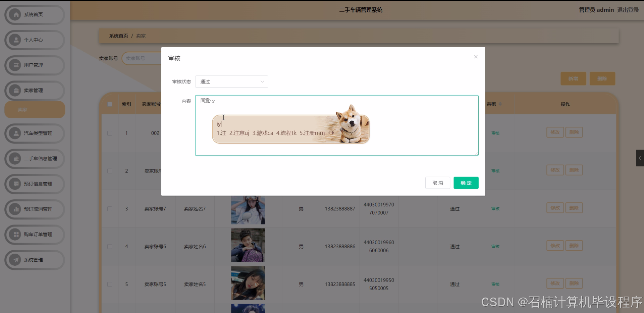This screenshot has height=313, width=644.
Task: Open the 审核状态 dropdown
Action: pos(231,82)
